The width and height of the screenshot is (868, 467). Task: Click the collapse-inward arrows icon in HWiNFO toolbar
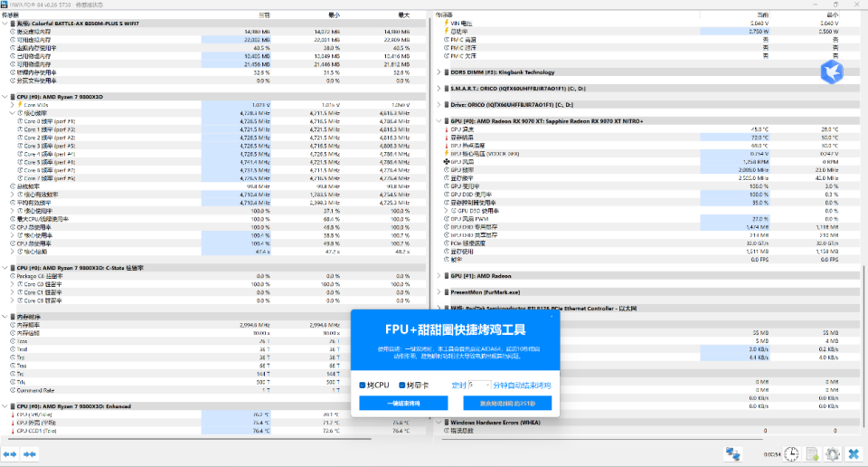tap(29, 454)
